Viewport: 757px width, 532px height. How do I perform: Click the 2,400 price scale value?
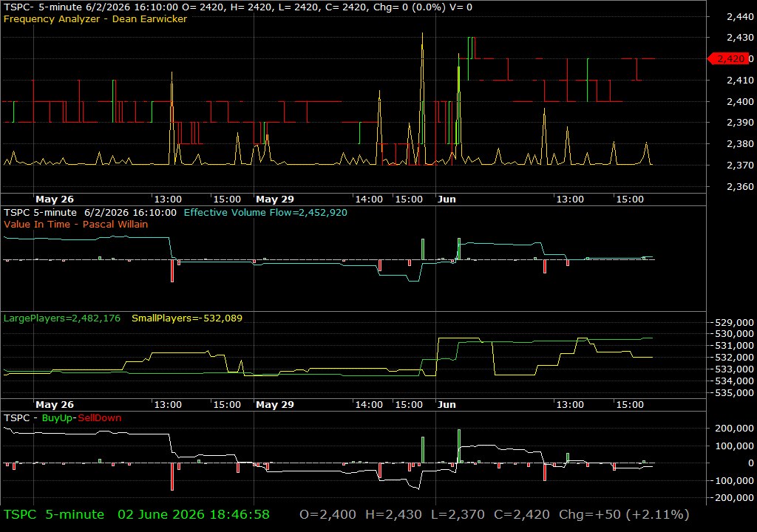740,101
